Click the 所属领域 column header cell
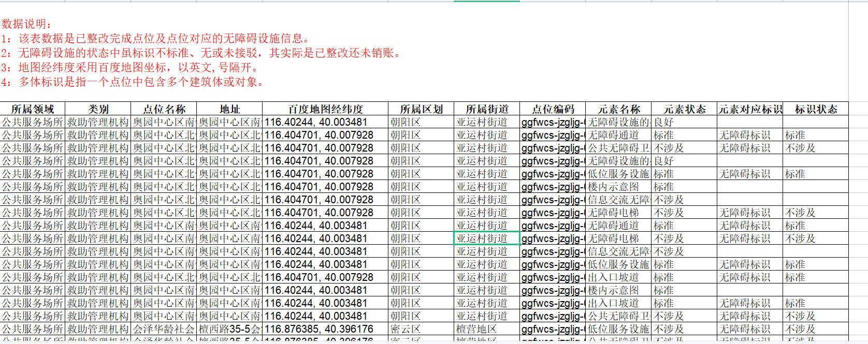Image resolution: width=868 pixels, height=344 pixels. (33, 109)
